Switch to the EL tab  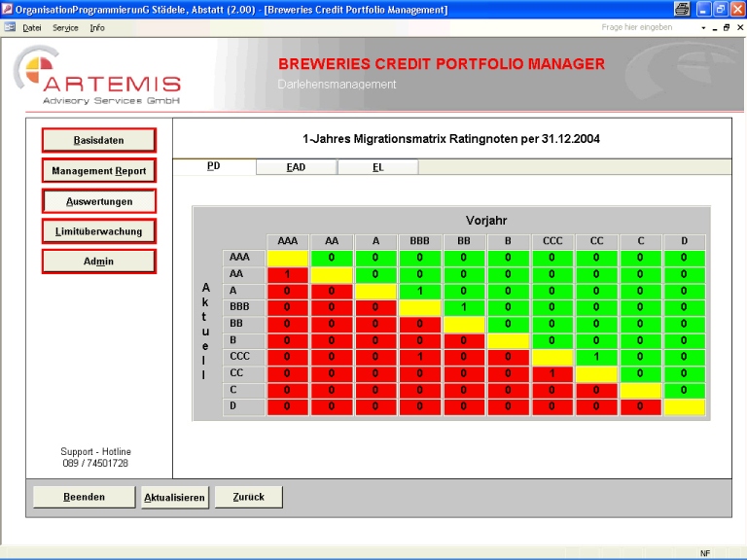pyautogui.click(x=378, y=167)
